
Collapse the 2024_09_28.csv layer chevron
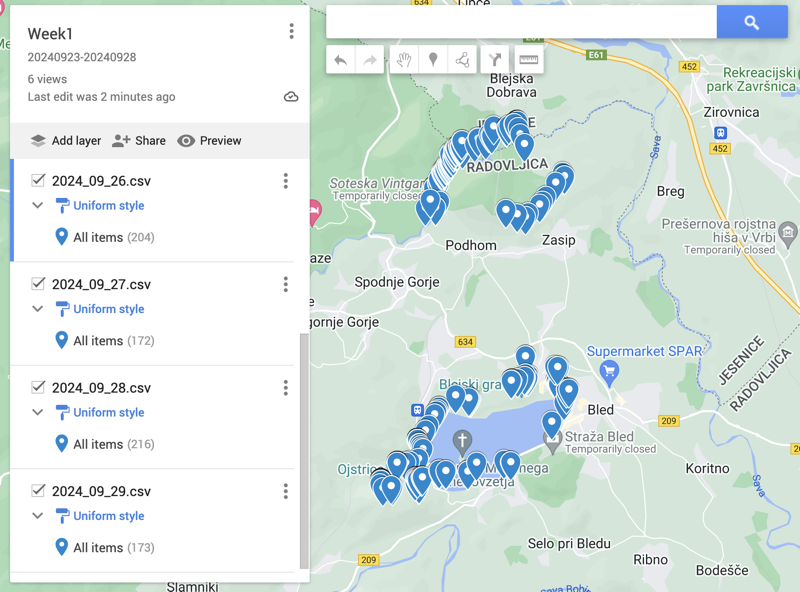[x=38, y=413]
